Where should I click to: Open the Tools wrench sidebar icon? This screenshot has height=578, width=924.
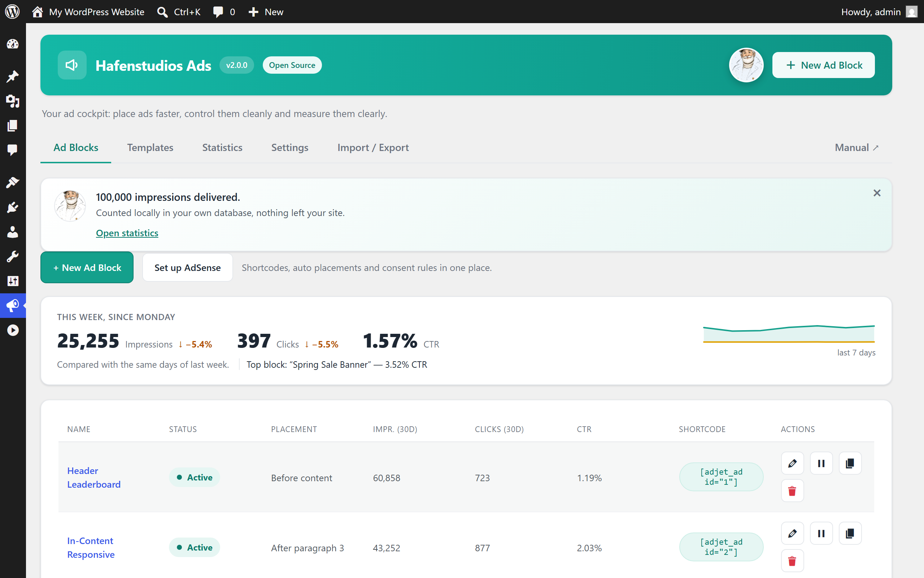(13, 256)
